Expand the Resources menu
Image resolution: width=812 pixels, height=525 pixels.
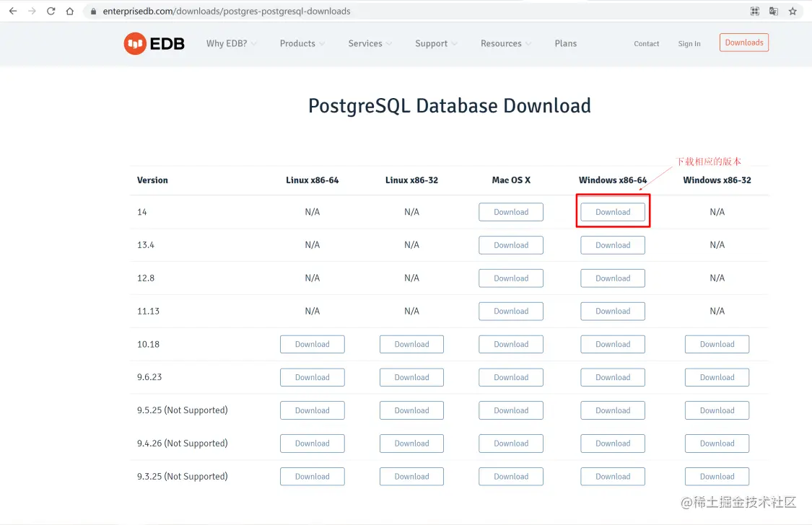coord(506,43)
